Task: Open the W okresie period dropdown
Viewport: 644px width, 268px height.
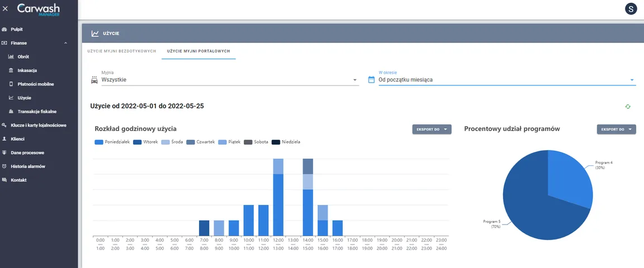Action: click(x=507, y=80)
